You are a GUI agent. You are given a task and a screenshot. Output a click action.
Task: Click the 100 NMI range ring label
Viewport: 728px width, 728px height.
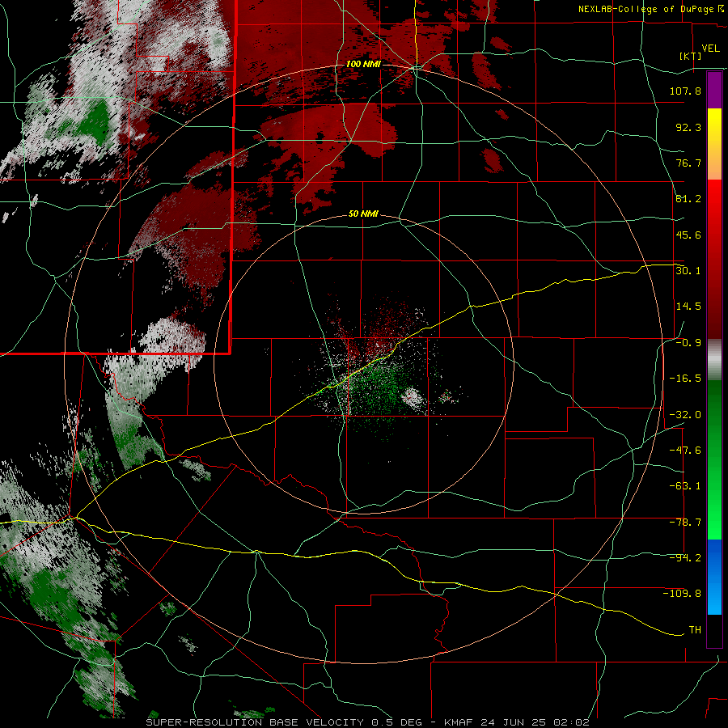(363, 64)
